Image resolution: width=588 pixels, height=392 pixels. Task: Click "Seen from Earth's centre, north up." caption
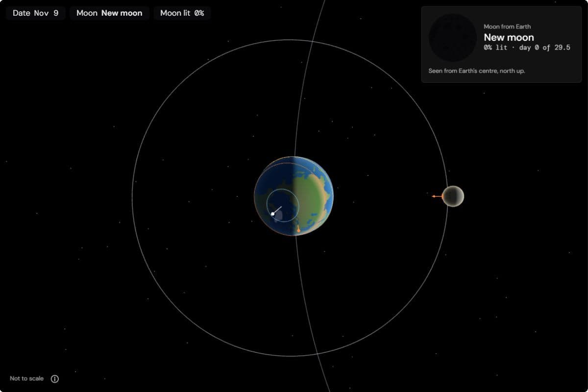[x=477, y=71]
